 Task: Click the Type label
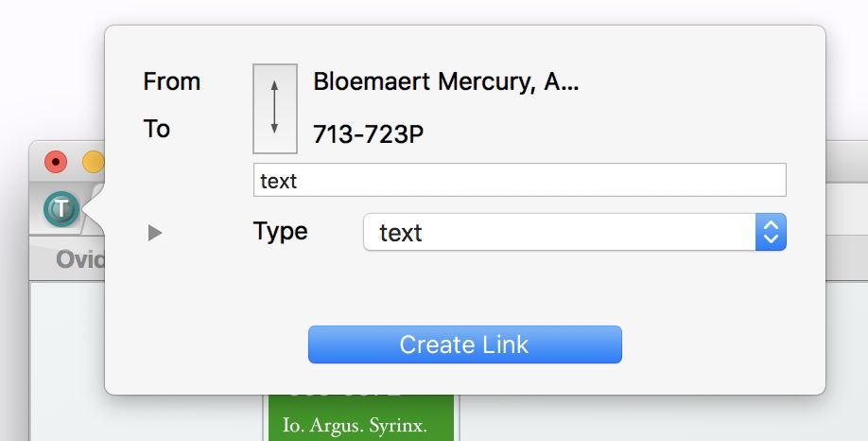(x=280, y=232)
